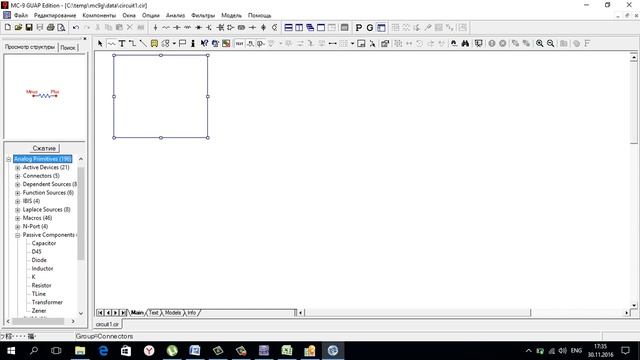Viewport: 640px width, 360px height.
Task: Switch to the Models page tab
Action: point(173,313)
